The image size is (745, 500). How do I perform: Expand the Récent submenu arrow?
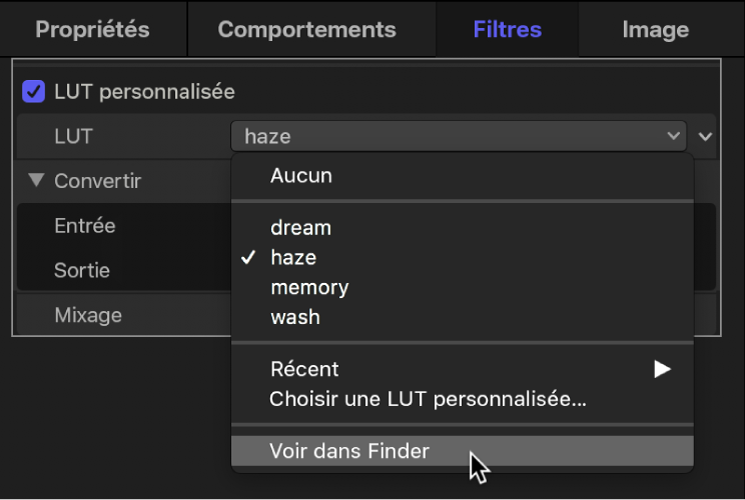pyautogui.click(x=661, y=369)
